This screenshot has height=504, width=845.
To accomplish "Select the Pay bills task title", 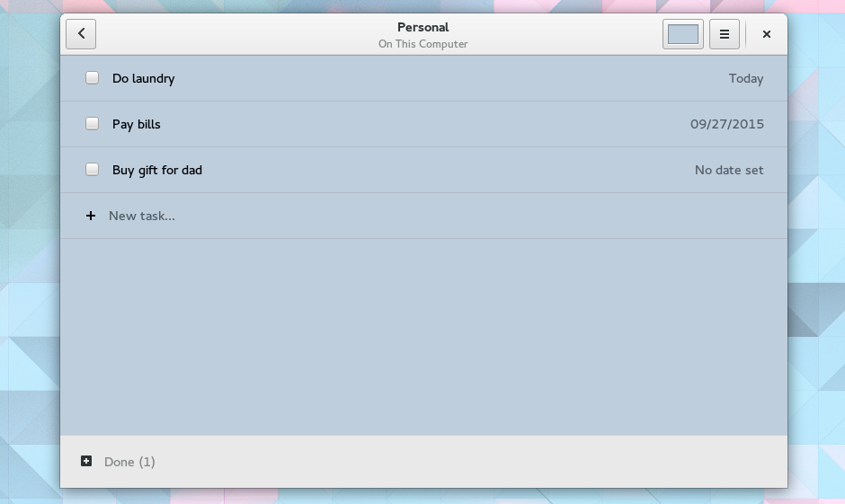I will 137,124.
